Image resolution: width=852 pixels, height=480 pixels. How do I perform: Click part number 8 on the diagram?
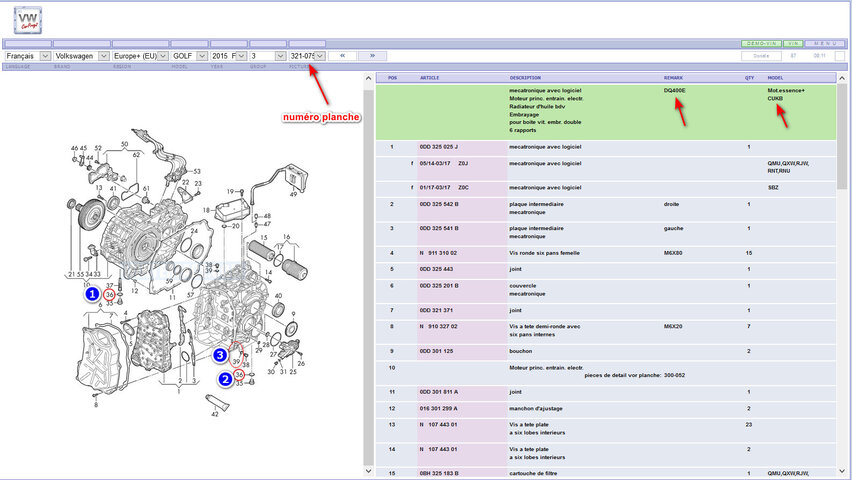coord(96,405)
